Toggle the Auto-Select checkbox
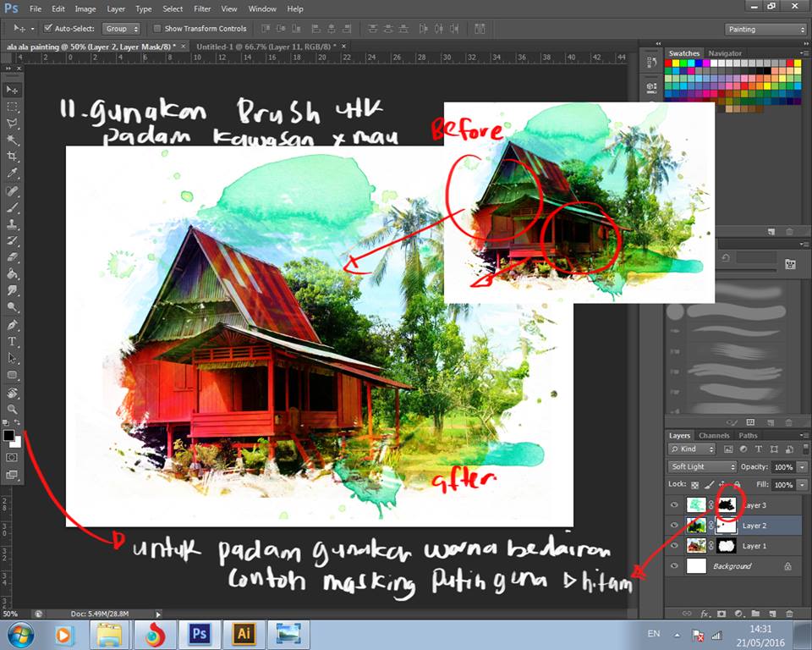Viewport: 812px width, 650px height. (x=47, y=29)
